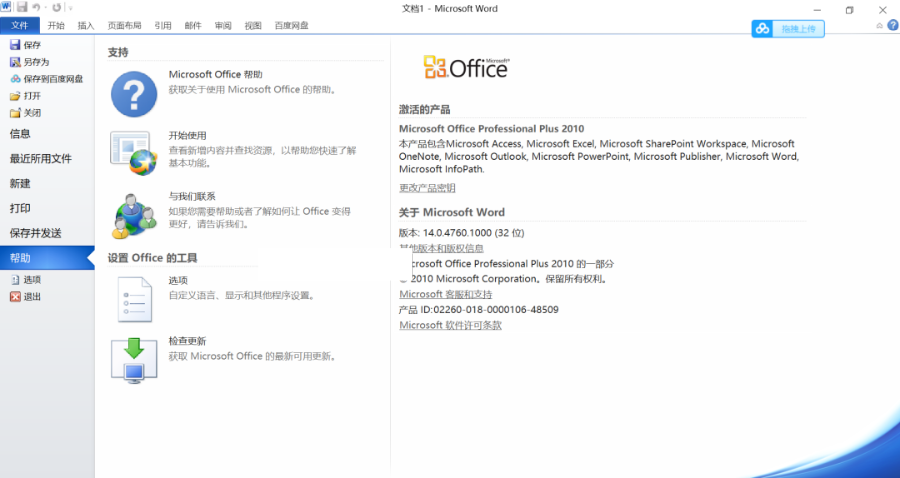The image size is (900, 478).
Task: Click the Microsoft Office Professional Plus 2010 heading
Action: pyautogui.click(x=491, y=129)
